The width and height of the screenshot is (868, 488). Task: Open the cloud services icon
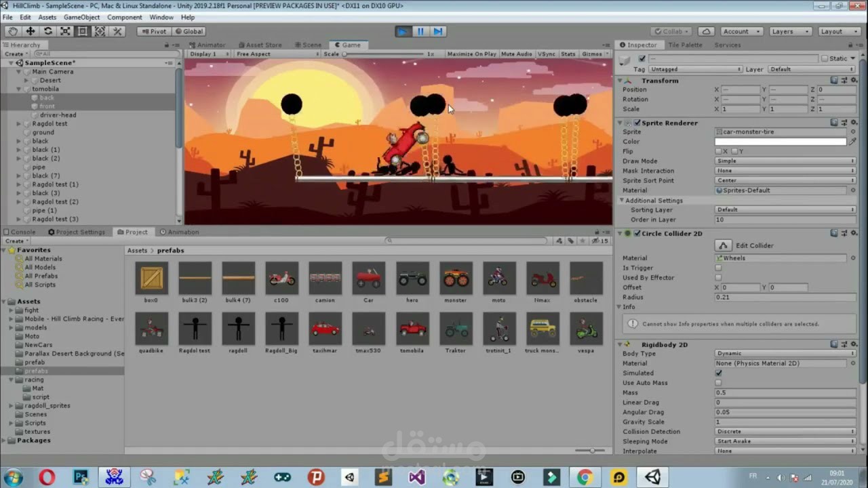click(x=707, y=31)
